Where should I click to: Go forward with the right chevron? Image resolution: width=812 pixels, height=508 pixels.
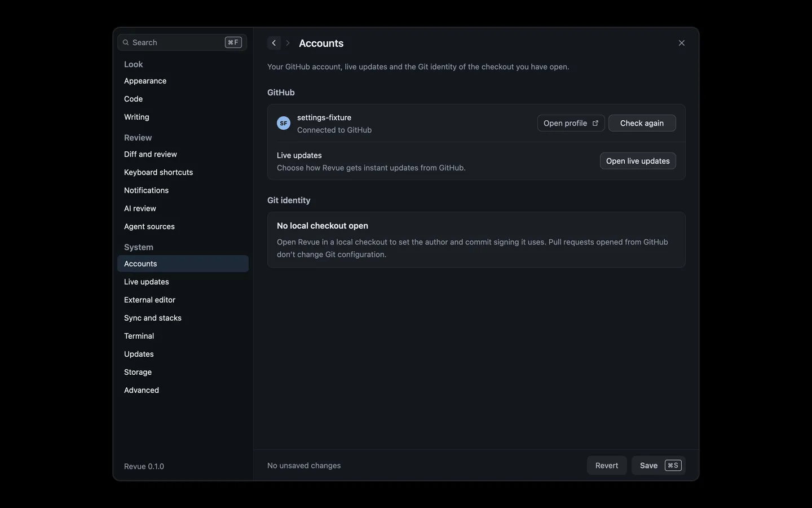click(288, 43)
